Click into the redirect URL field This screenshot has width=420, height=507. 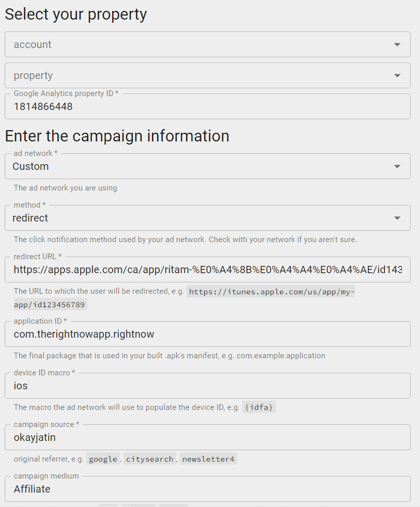(207, 270)
